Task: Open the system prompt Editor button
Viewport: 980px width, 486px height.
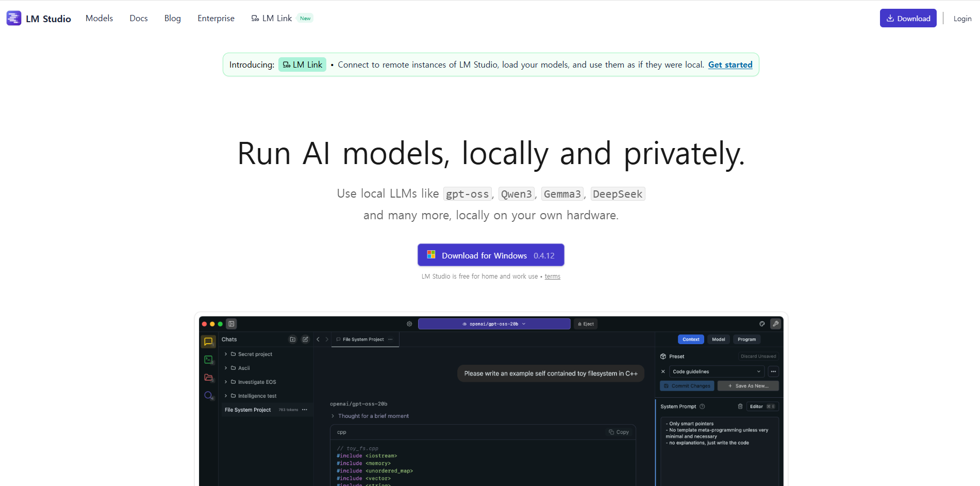Action: (x=762, y=407)
